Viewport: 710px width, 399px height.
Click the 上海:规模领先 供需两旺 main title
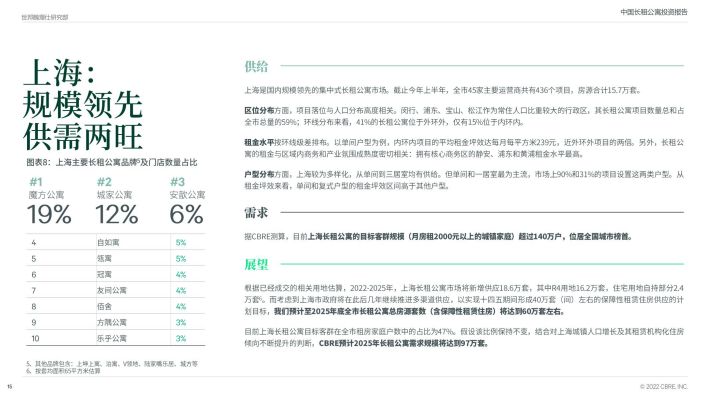coord(83,105)
